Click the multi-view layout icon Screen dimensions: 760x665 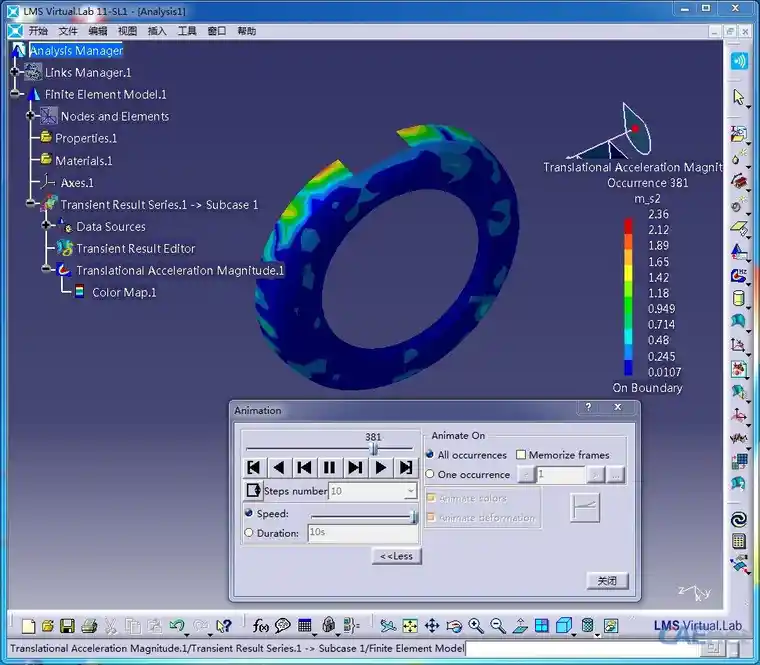point(541,626)
